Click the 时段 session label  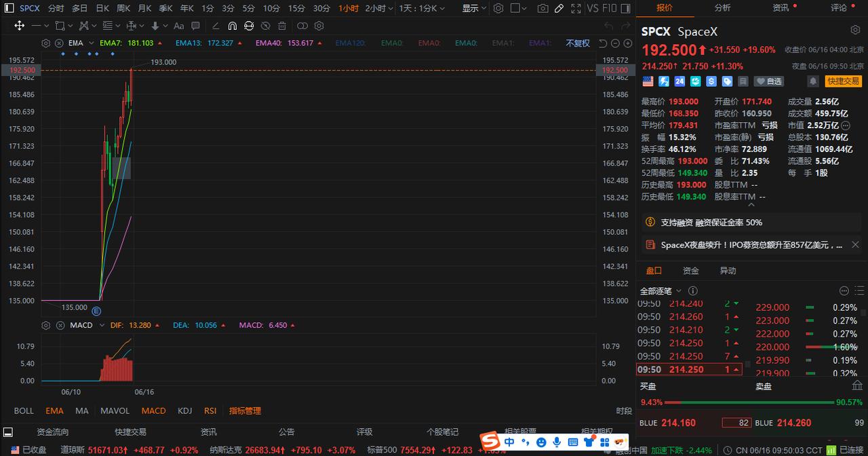[x=624, y=411]
